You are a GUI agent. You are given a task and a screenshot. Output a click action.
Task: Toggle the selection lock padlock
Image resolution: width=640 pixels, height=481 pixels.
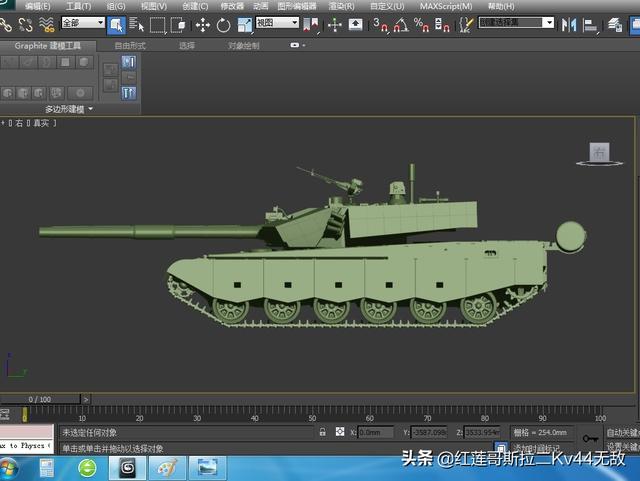(323, 432)
